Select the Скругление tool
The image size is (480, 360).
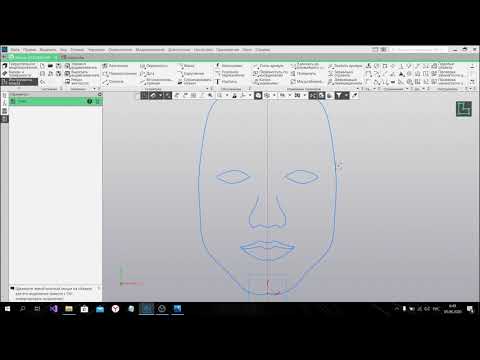191,74
